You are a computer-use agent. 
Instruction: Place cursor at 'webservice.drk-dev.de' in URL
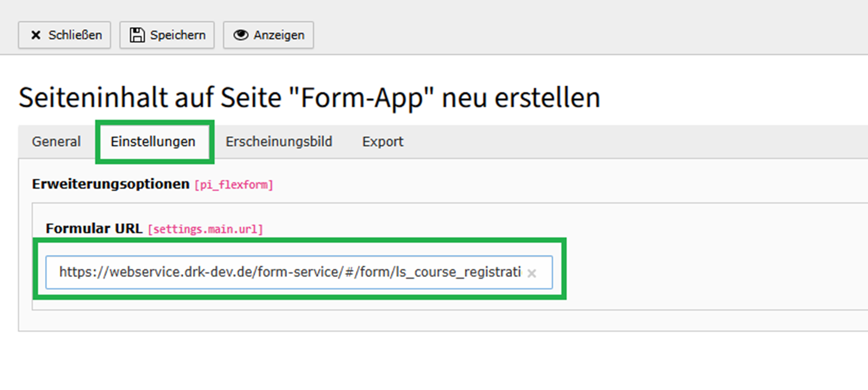[x=171, y=272]
